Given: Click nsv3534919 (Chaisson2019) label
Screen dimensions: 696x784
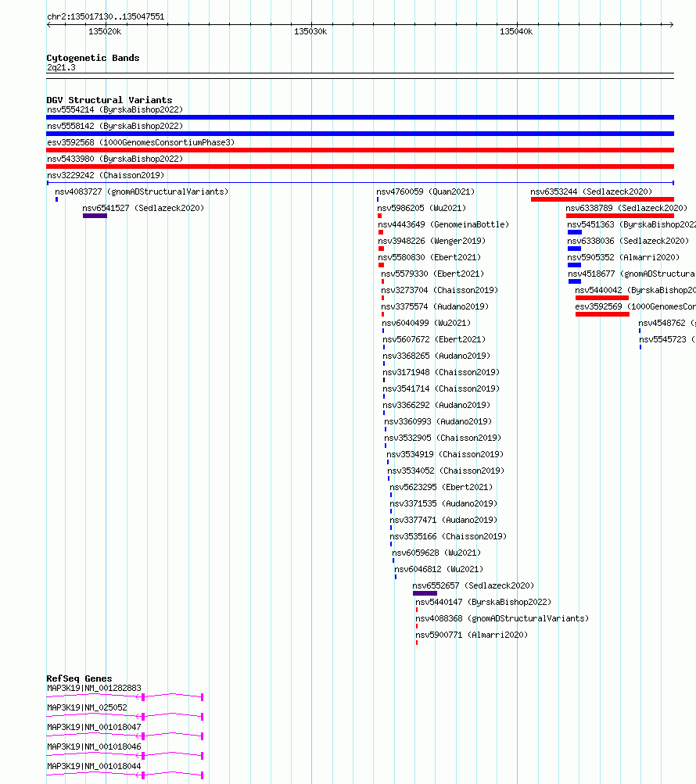Looking at the screenshot, I should (445, 454).
